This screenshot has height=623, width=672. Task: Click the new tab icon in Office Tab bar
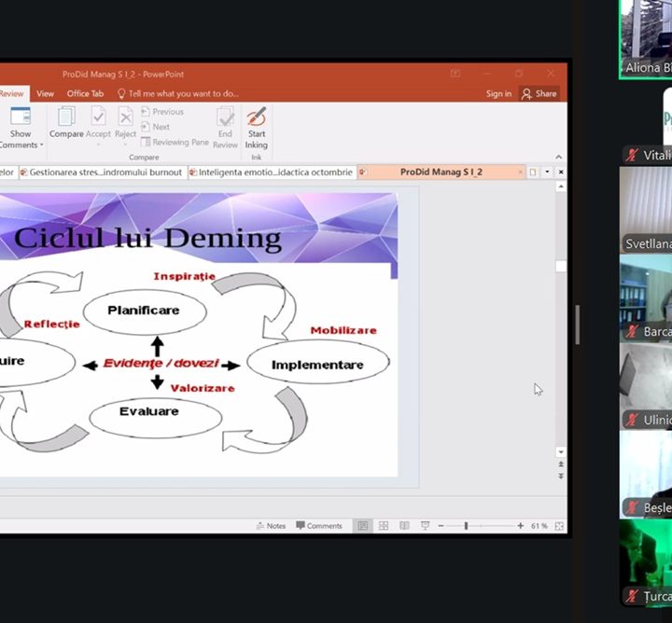pyautogui.click(x=533, y=173)
